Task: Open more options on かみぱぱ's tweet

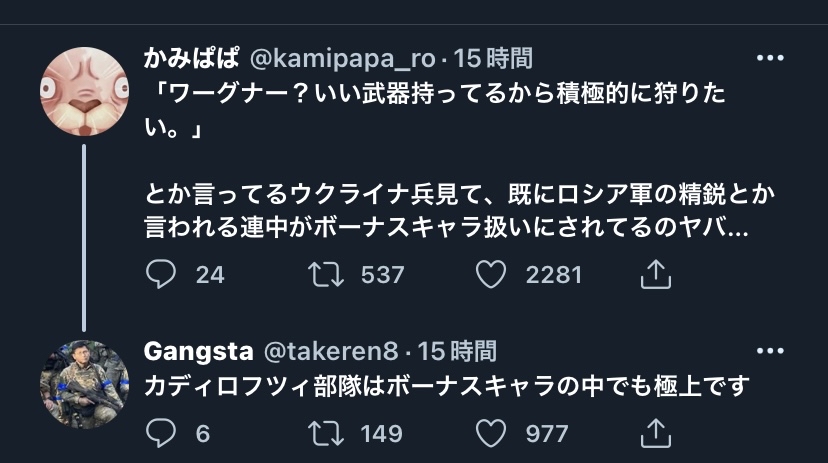Action: (x=770, y=58)
